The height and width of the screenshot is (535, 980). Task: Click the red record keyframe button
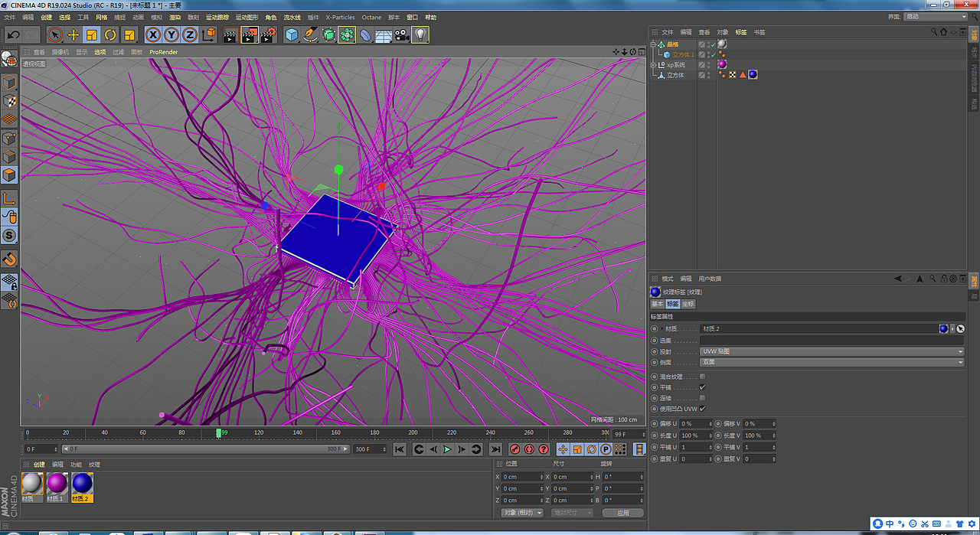[x=515, y=449]
